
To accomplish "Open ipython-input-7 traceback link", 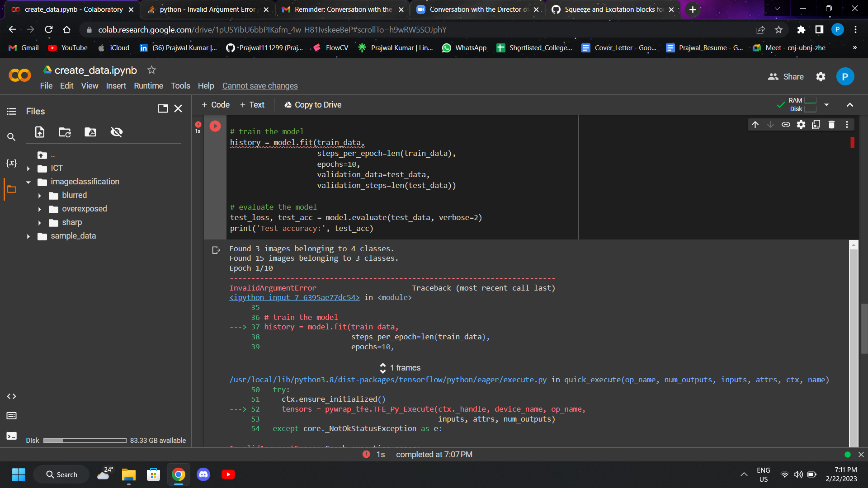I will coord(294,297).
